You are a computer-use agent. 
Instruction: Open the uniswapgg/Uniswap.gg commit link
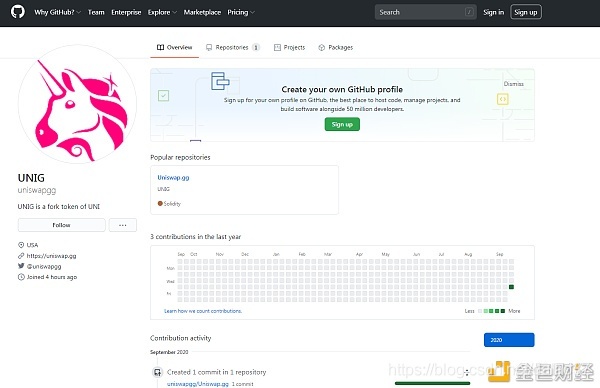tap(198, 384)
